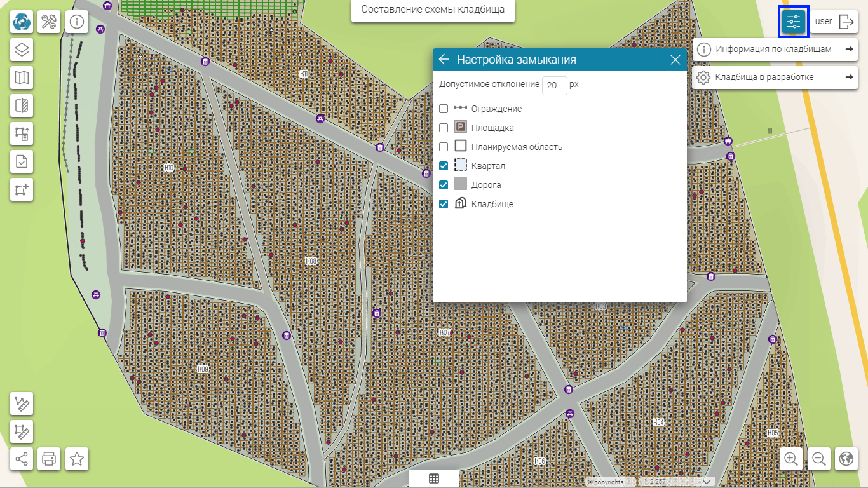Viewport: 868px width, 488px height.
Task: Expand the Кладбища в разработке item
Action: tap(775, 78)
